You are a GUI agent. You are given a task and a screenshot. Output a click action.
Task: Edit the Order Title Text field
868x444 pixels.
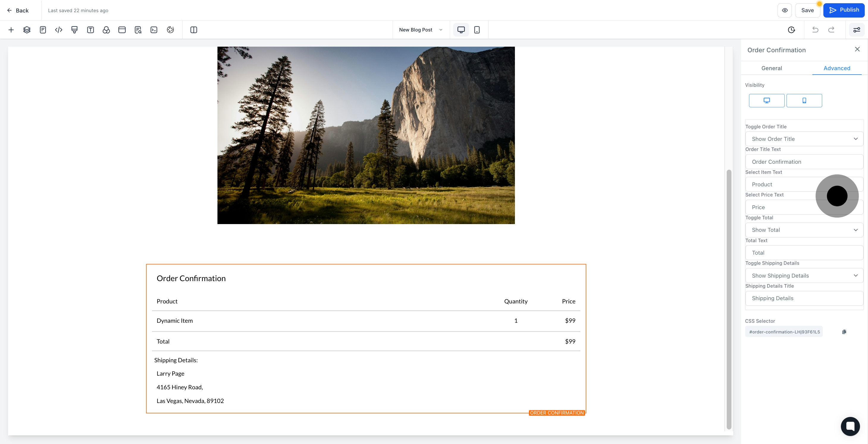coord(804,162)
